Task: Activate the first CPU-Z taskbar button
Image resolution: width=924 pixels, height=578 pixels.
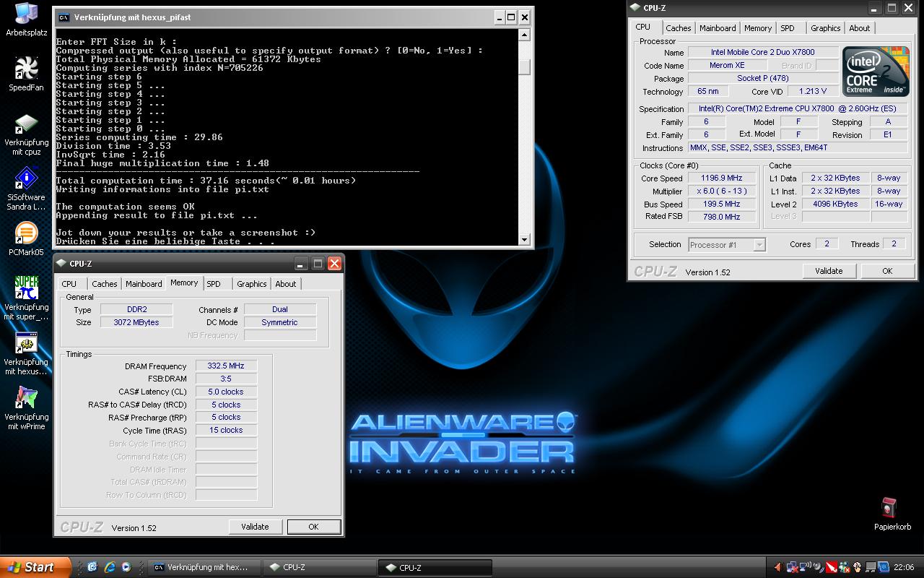Action: (x=319, y=567)
